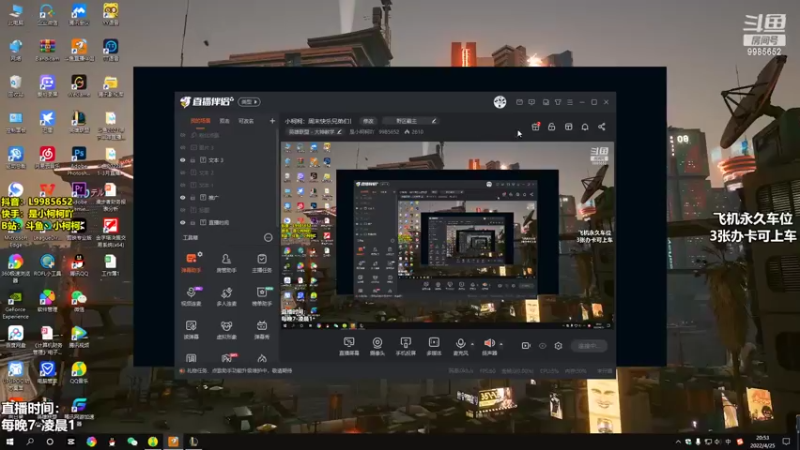Toggle the preview eye icon beside record button
The image size is (800, 450).
point(542,346)
